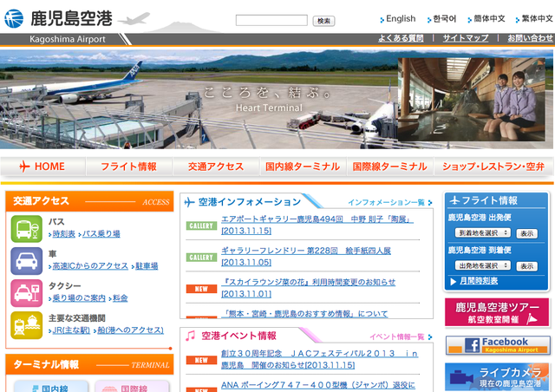Open 交通アクセス navigation tab
This screenshot has width=555, height=392.
[216, 167]
